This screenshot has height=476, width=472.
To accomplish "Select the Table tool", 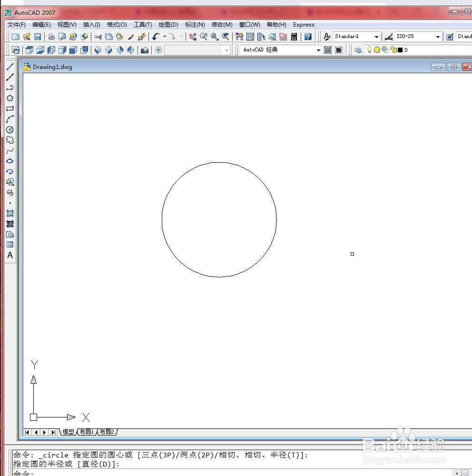I will (10, 245).
